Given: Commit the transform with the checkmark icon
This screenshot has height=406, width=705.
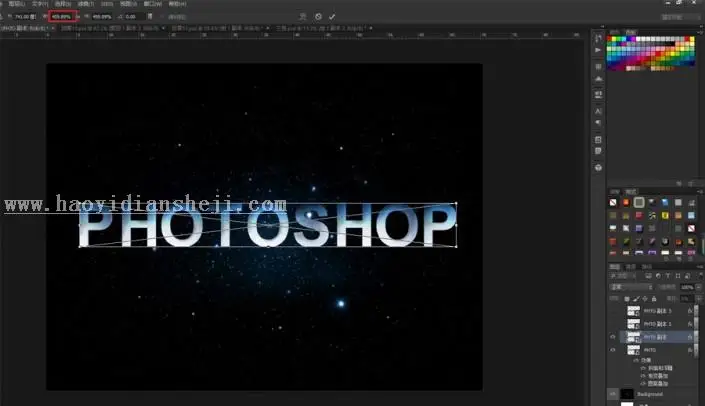Looking at the screenshot, I should tap(332, 17).
